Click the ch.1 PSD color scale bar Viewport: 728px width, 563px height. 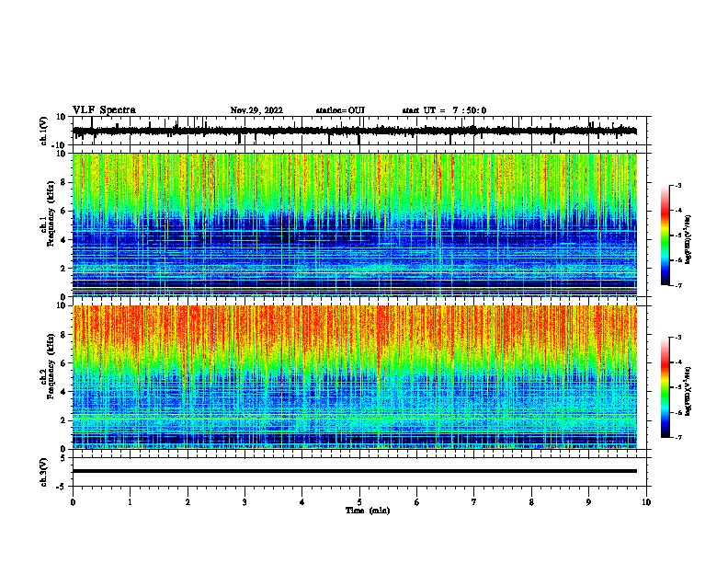pyautogui.click(x=665, y=236)
